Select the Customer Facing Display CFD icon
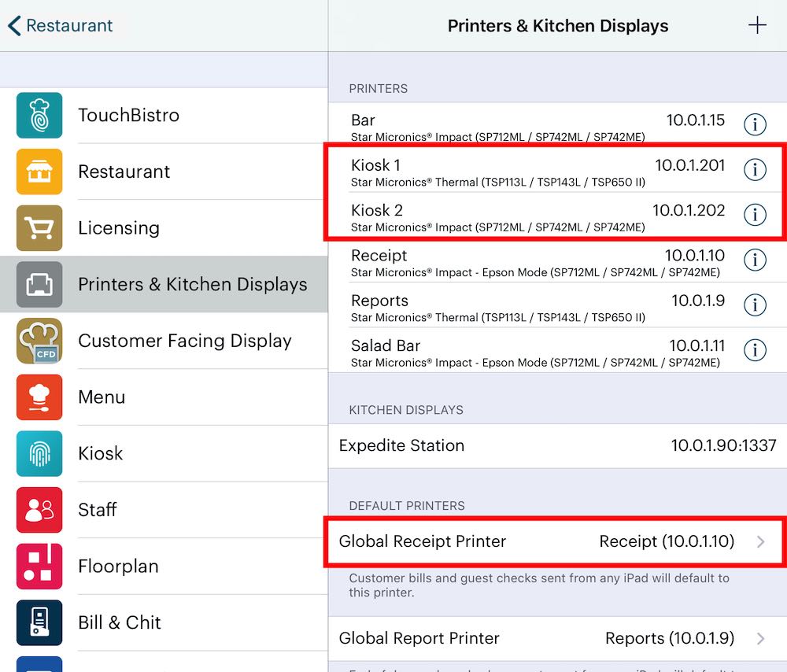This screenshot has width=787, height=672. [x=39, y=341]
